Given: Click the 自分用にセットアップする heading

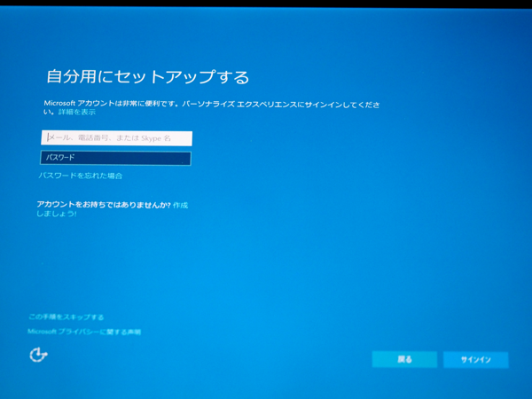Looking at the screenshot, I should (148, 76).
